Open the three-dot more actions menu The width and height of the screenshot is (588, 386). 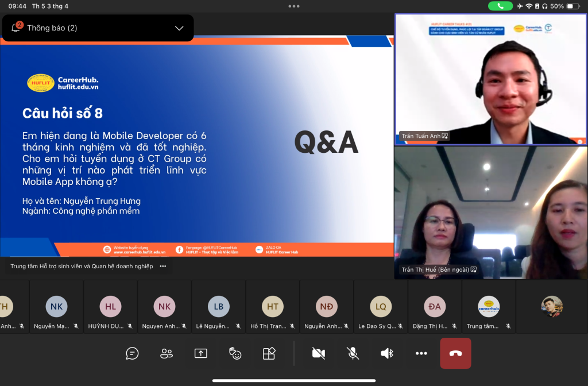pyautogui.click(x=421, y=353)
